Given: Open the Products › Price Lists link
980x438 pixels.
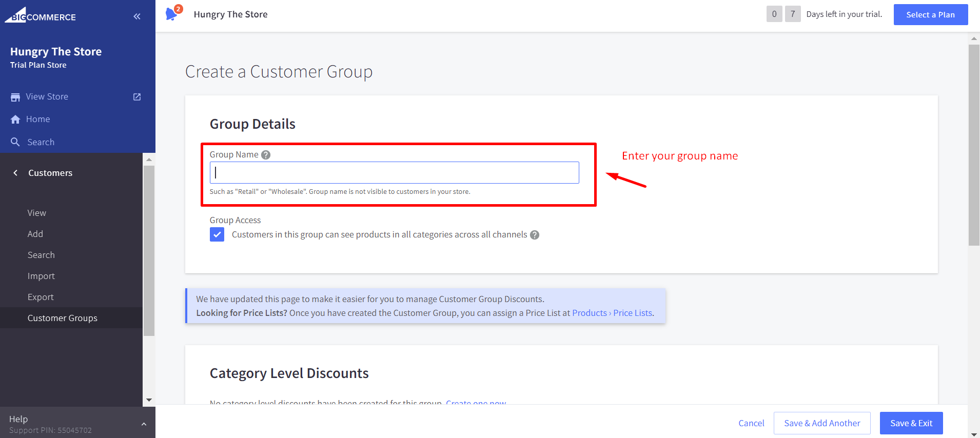Looking at the screenshot, I should point(612,313).
